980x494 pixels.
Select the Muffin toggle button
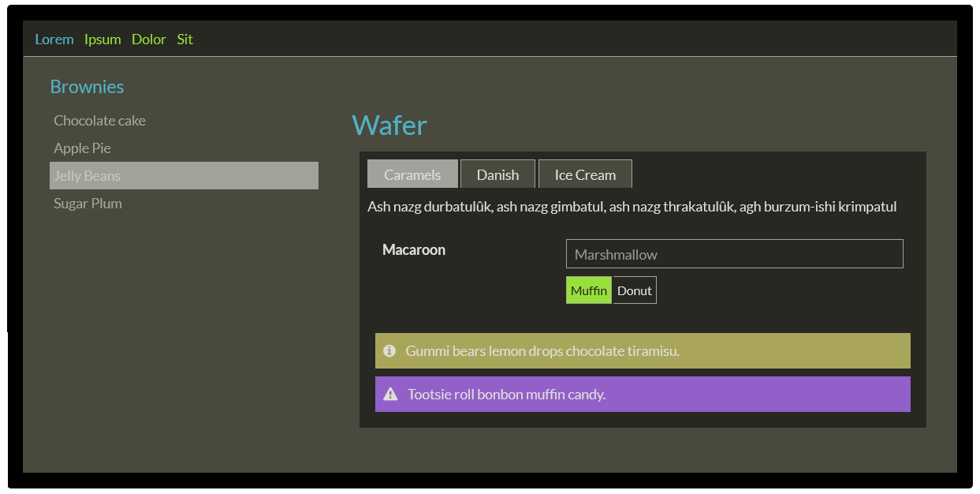point(588,290)
